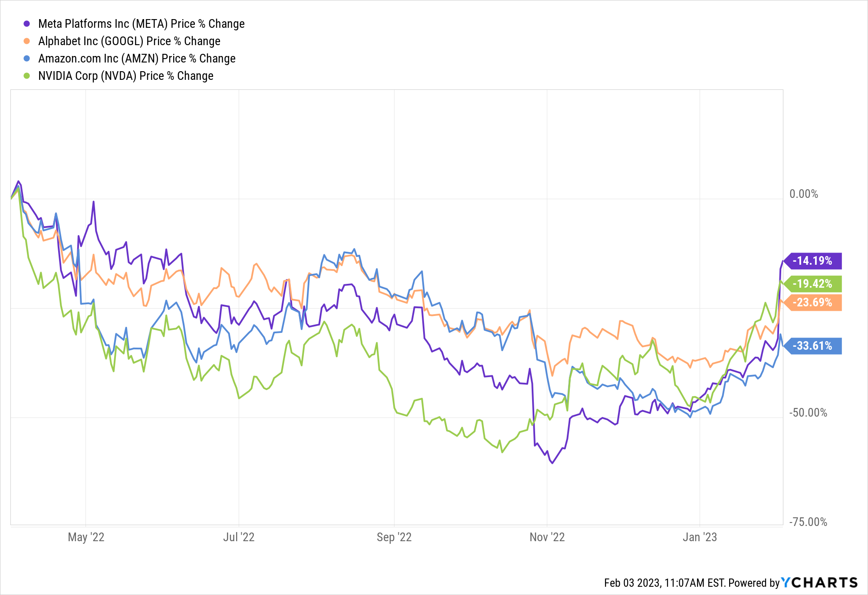Click the Jan '23 axis label
This screenshot has height=595, width=868.
coord(700,537)
